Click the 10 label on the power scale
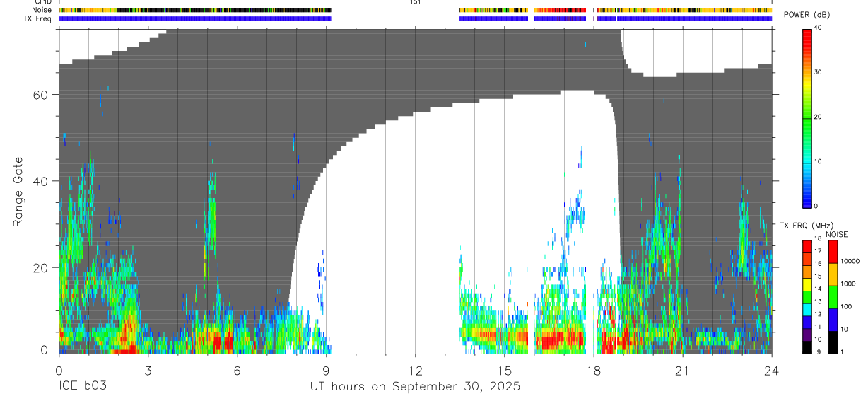The image size is (868, 401). pyautogui.click(x=818, y=161)
